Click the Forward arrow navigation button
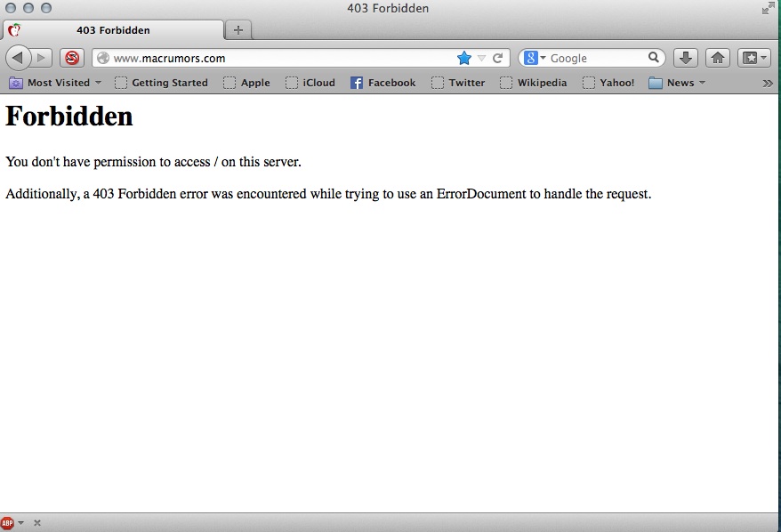Screen dimensions: 781x532 click(43, 59)
